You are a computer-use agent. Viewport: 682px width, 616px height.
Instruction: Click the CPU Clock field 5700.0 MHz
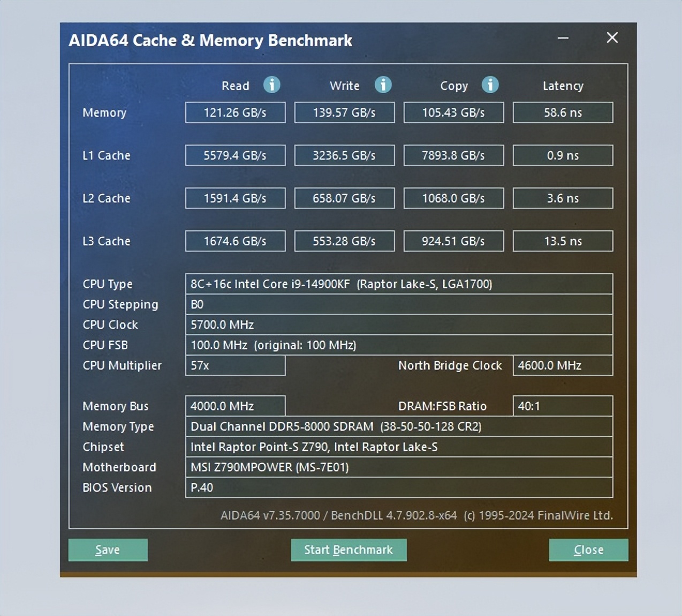(x=399, y=325)
